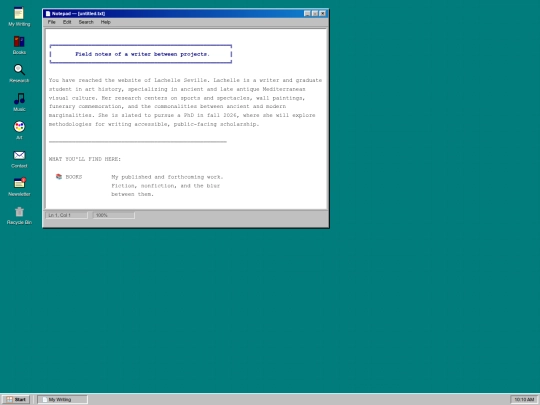This screenshot has height=405, width=540.
Task: Click the taskbar clock
Action: point(524,399)
